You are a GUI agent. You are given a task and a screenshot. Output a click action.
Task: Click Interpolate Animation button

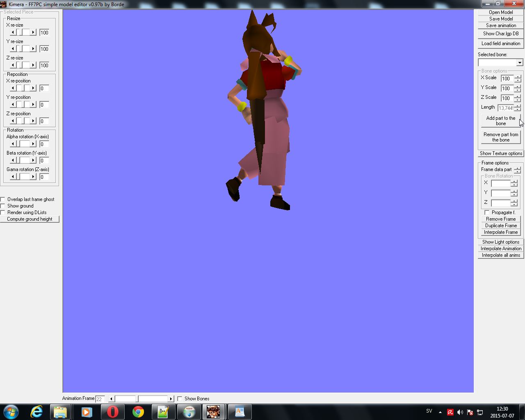[501, 249]
